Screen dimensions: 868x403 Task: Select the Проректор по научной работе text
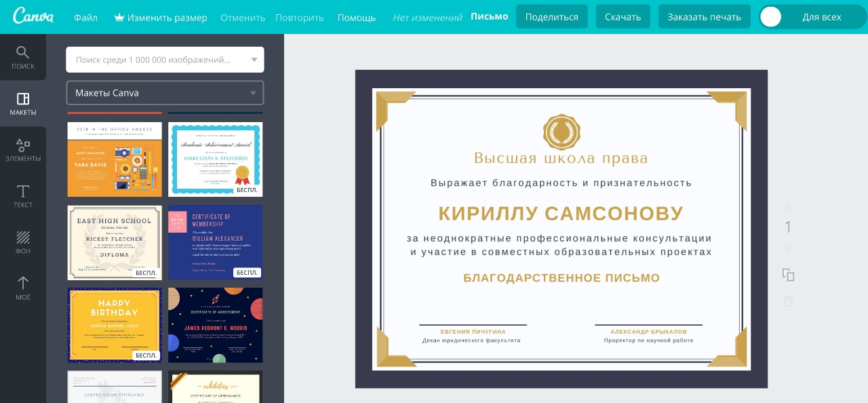(649, 341)
